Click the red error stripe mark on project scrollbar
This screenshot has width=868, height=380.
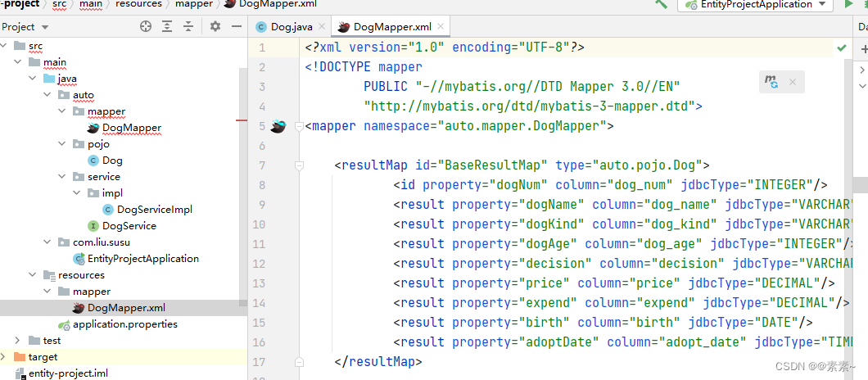(242, 120)
